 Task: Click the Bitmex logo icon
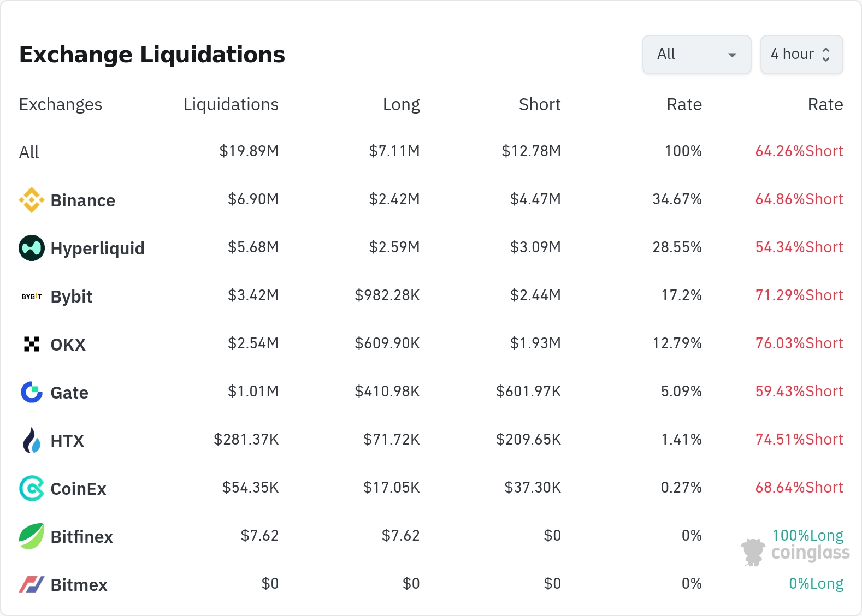point(32,584)
